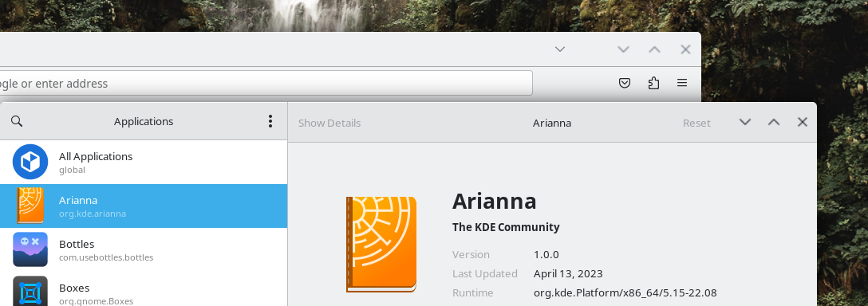
Task: Select Boxes in the applications list
Action: point(144,288)
